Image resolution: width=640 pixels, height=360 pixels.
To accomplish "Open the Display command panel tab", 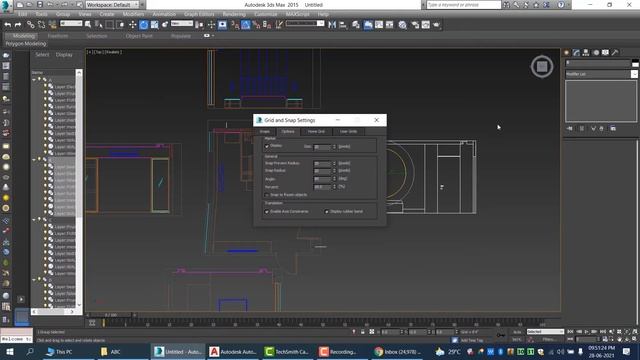I will click(x=605, y=53).
